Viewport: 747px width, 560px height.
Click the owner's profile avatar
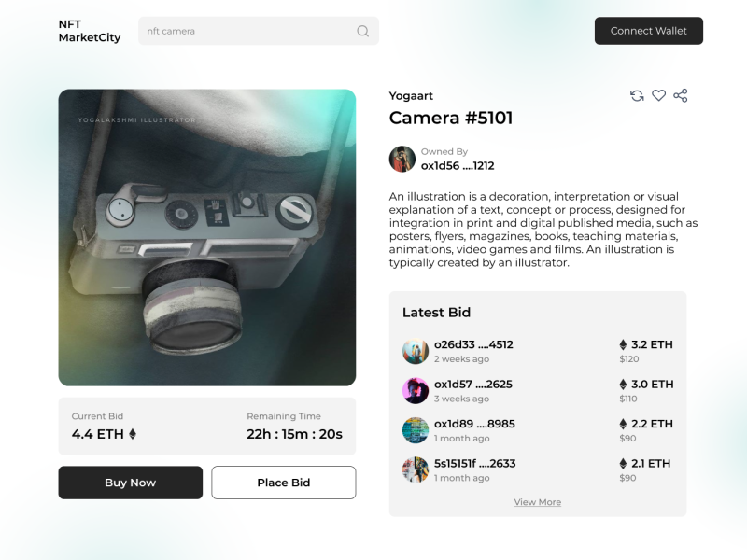coord(402,159)
